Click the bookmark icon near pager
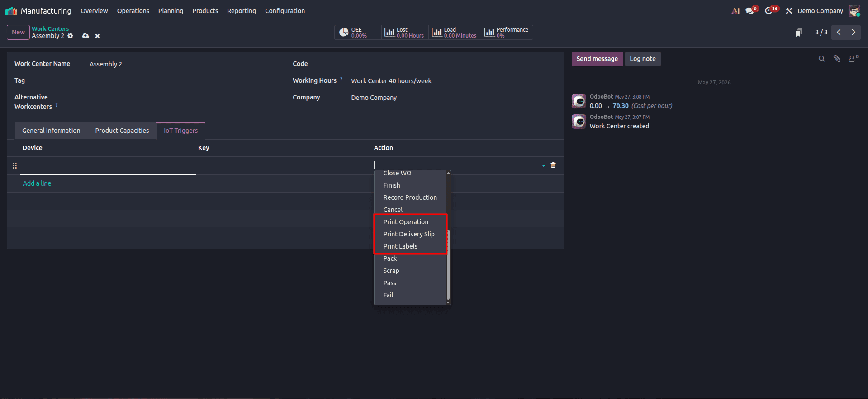 [799, 33]
